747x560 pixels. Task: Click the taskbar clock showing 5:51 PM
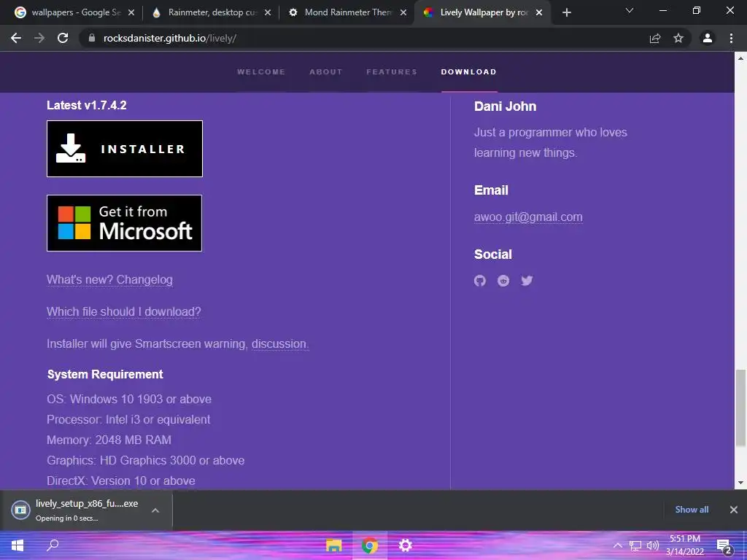684,545
